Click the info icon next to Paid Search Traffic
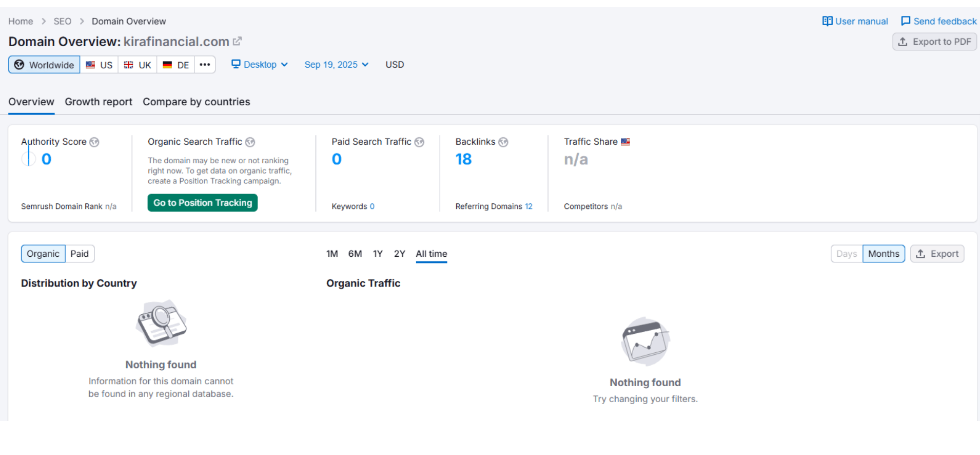Screen dimensions: 980x455 [419, 142]
